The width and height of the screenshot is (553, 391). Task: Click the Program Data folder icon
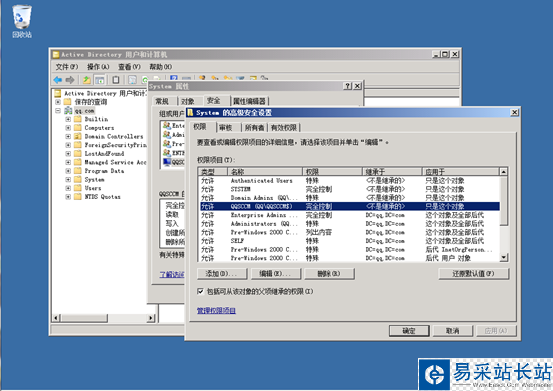click(x=78, y=171)
